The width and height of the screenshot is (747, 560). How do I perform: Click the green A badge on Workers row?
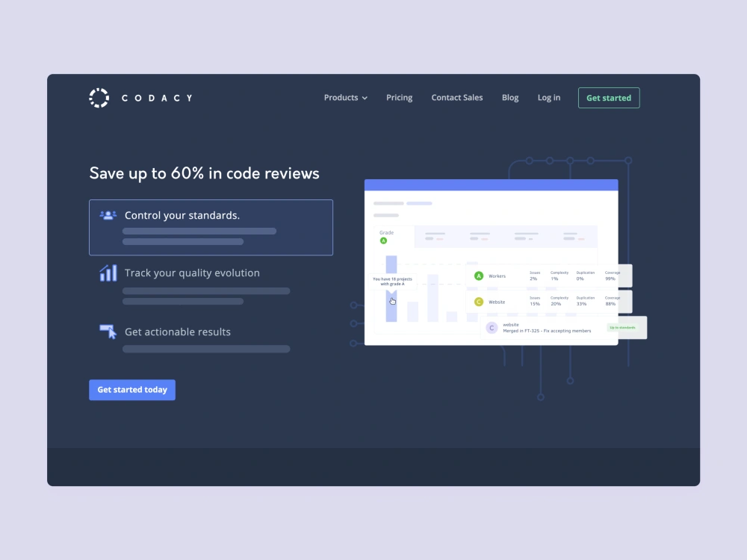tap(479, 276)
